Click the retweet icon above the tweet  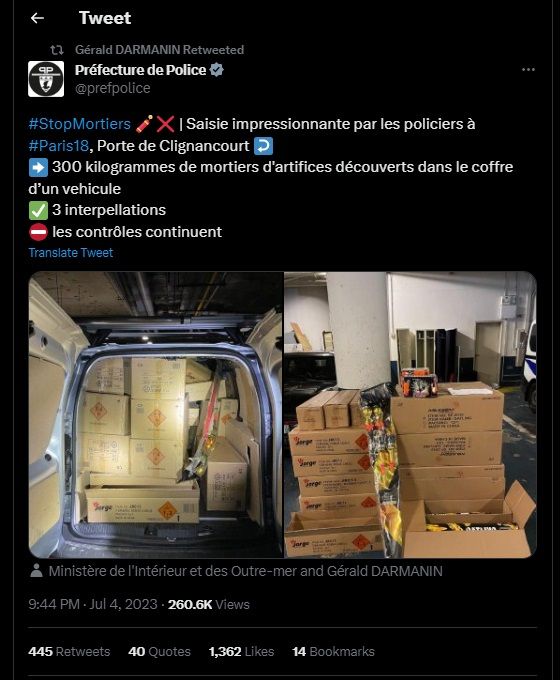57,50
